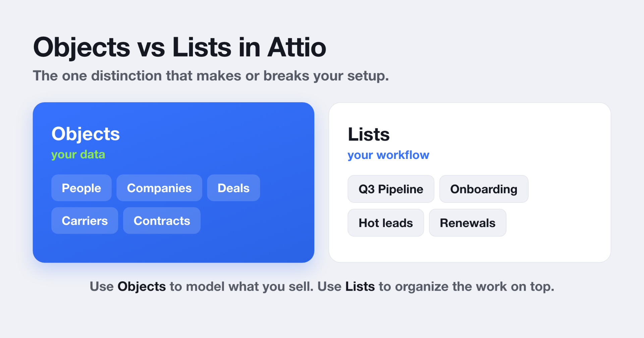Click the Hot leads chip
644x338 pixels.
(386, 223)
